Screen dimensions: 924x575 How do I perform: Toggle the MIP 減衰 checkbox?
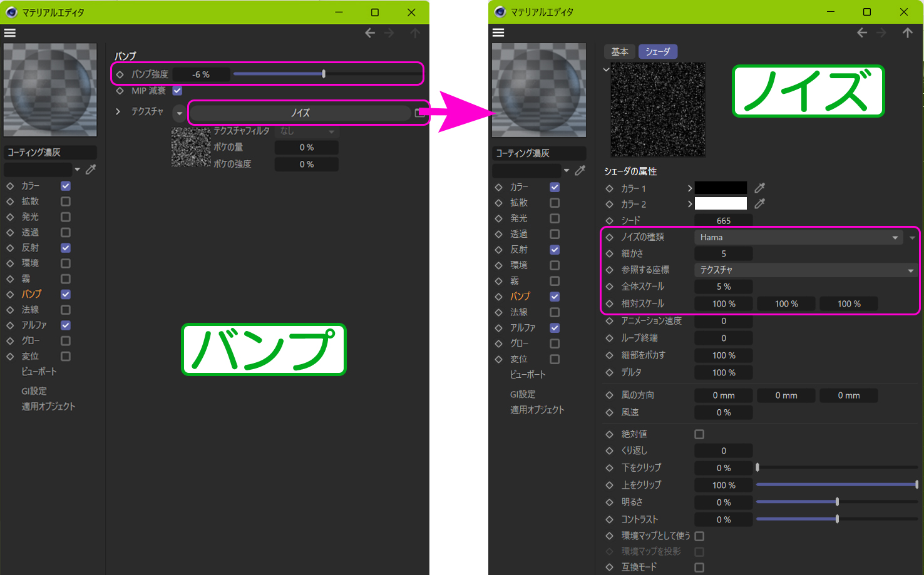pyautogui.click(x=177, y=91)
